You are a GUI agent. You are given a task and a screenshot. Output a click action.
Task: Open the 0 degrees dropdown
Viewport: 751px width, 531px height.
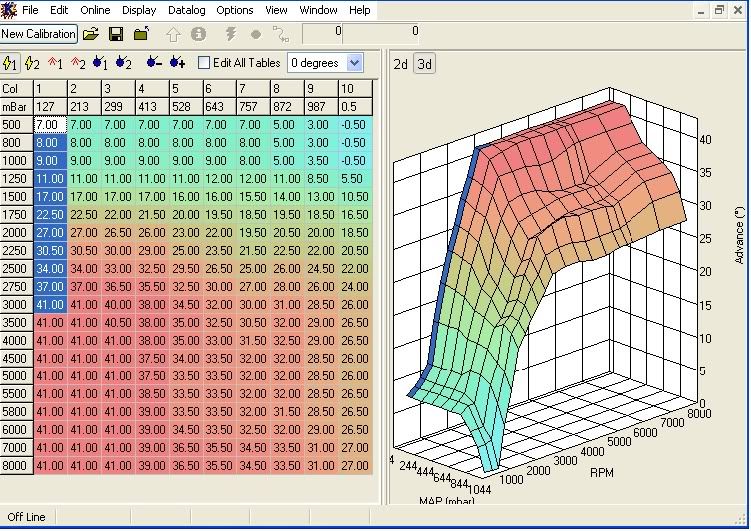[354, 63]
